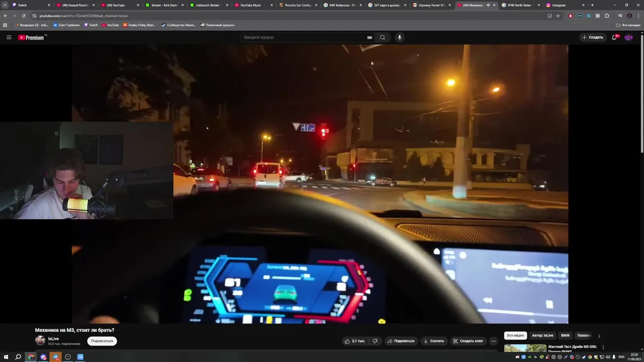
Task: Open on-screen keyboard icon in search box
Action: coord(369,37)
